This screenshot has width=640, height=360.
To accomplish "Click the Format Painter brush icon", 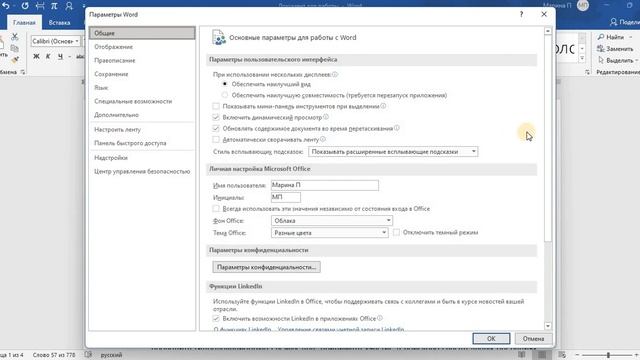I will click(x=15, y=60).
